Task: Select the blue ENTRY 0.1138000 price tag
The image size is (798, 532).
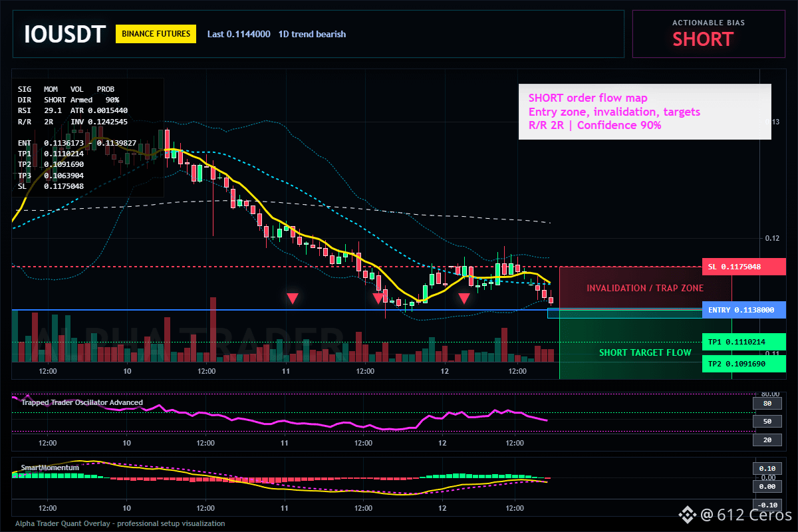Action: click(743, 310)
